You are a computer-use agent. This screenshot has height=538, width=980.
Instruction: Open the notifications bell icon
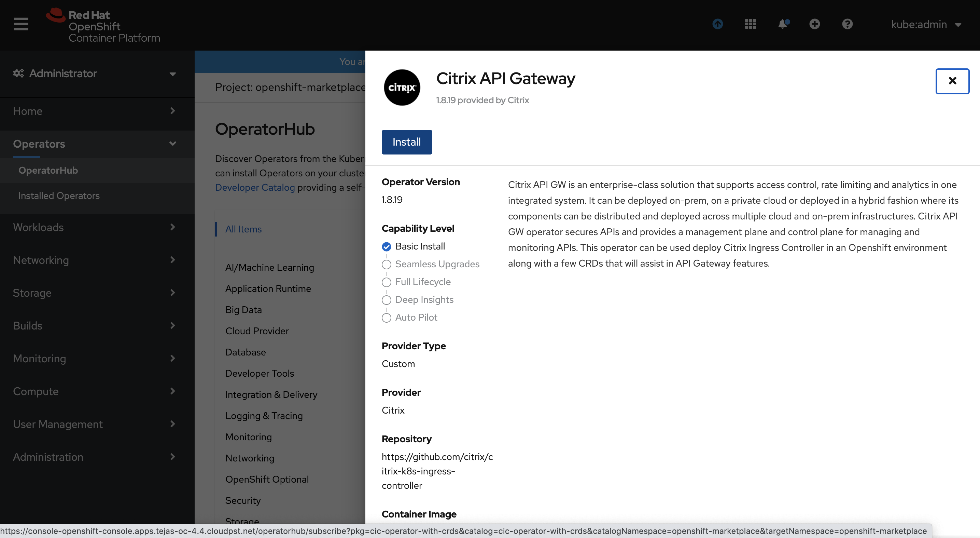pyautogui.click(x=783, y=24)
